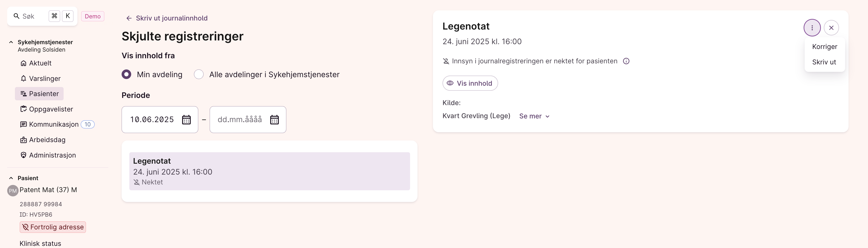Image resolution: width=868 pixels, height=248 pixels.
Task: Click the back arrow to Skriv ut journalinnhold
Action: 129,18
